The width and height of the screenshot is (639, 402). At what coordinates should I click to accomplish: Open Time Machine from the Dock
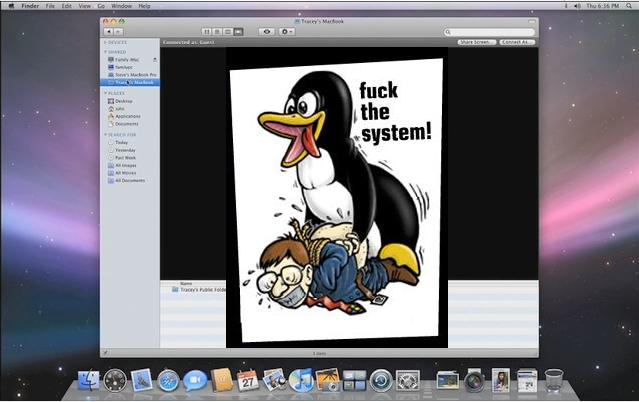(381, 380)
